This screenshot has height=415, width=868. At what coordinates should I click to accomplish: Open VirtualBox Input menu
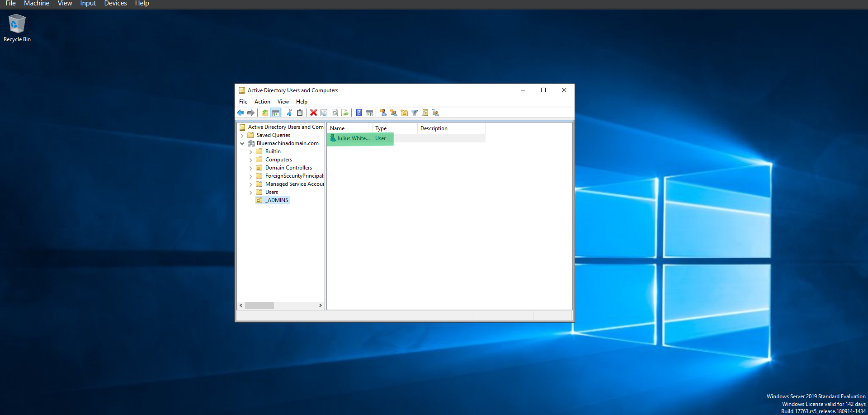[88, 4]
